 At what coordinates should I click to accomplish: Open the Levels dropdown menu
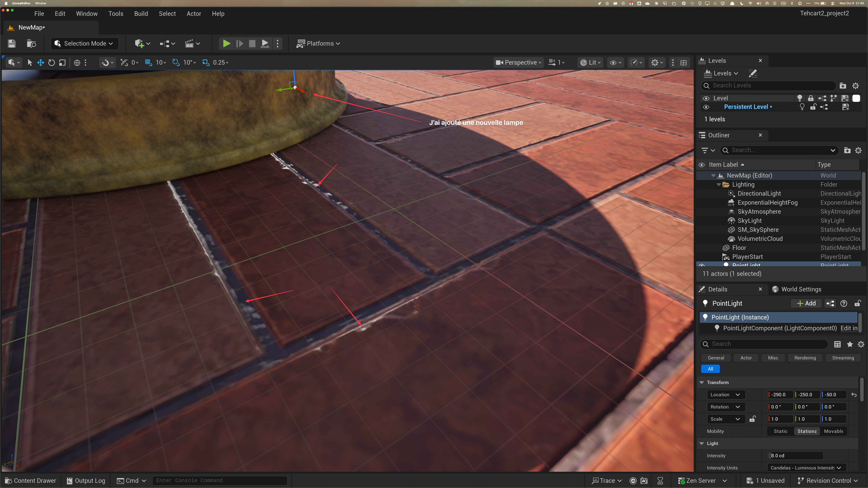click(x=721, y=73)
